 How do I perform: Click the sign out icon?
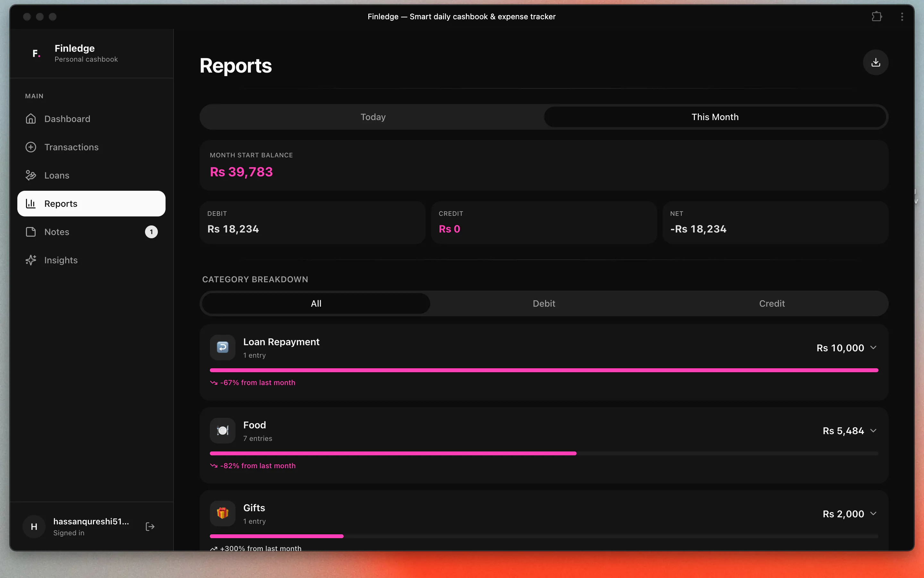coord(150,527)
